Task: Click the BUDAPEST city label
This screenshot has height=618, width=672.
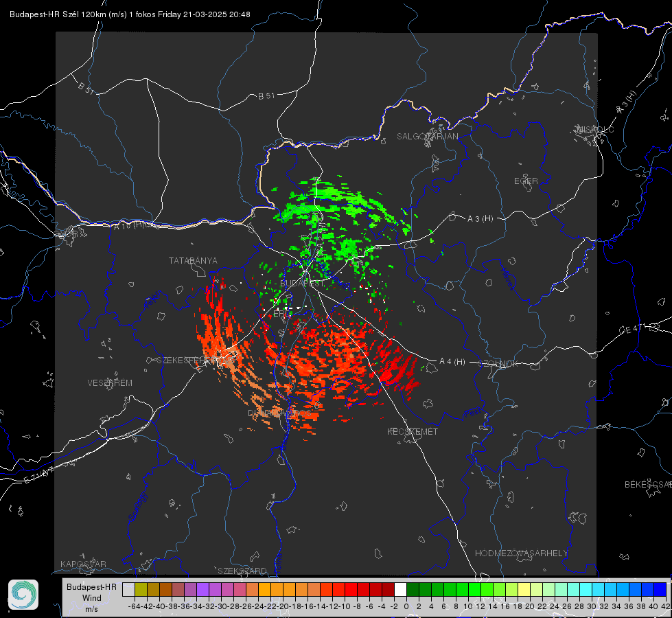Action: coord(302,284)
